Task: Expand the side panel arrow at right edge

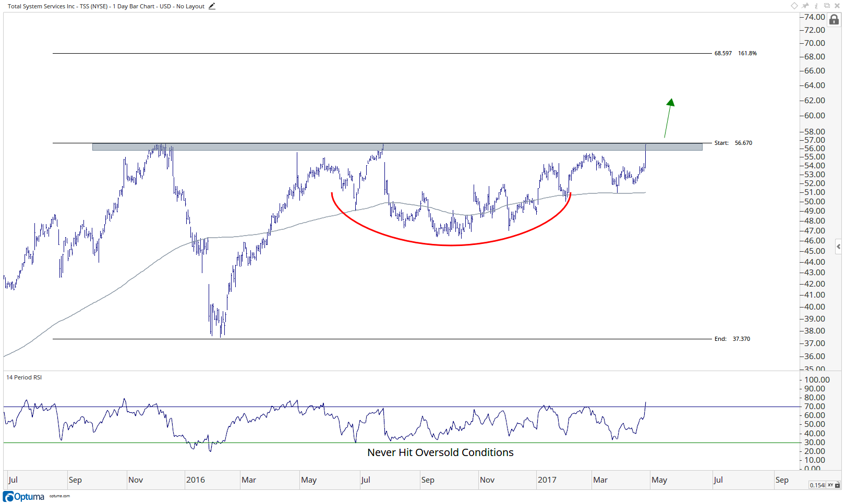Action: point(838,247)
